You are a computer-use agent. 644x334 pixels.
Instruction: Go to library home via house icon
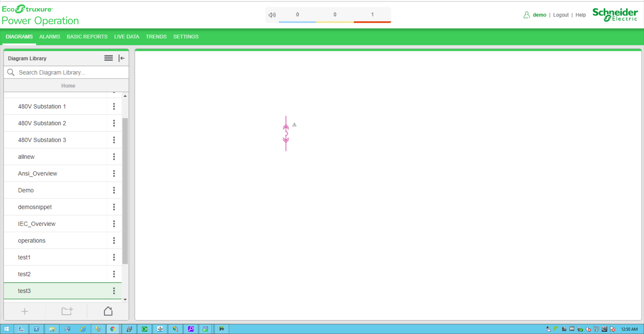click(108, 311)
